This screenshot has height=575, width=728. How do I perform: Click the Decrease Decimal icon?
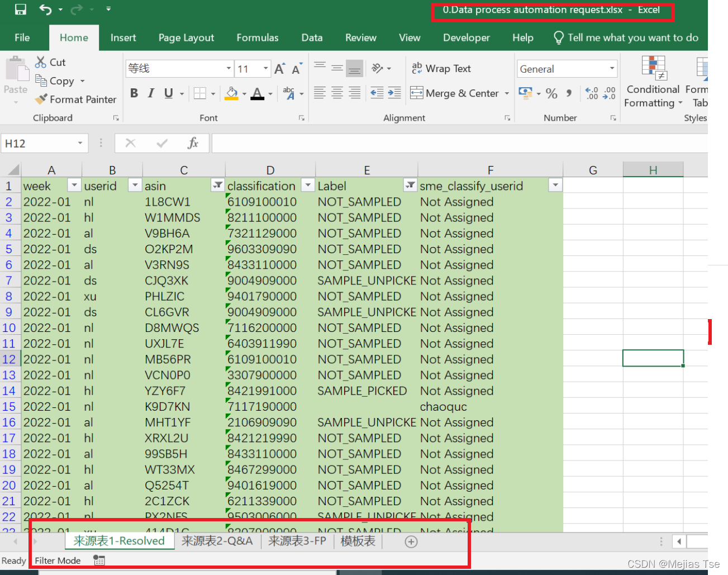click(x=609, y=93)
